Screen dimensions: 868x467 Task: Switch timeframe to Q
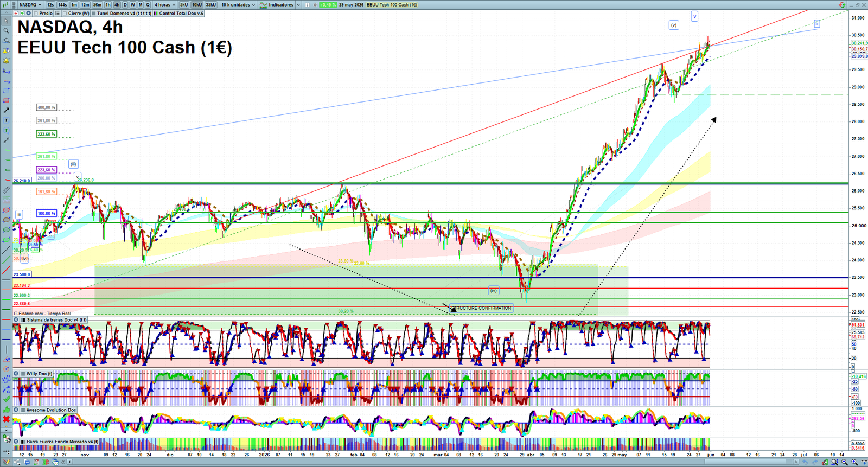(148, 4)
